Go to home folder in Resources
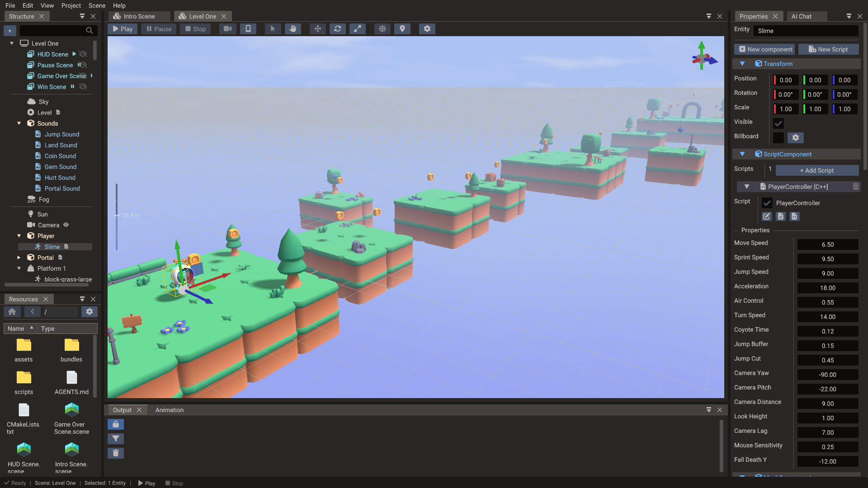This screenshot has height=488, width=868. (x=12, y=312)
